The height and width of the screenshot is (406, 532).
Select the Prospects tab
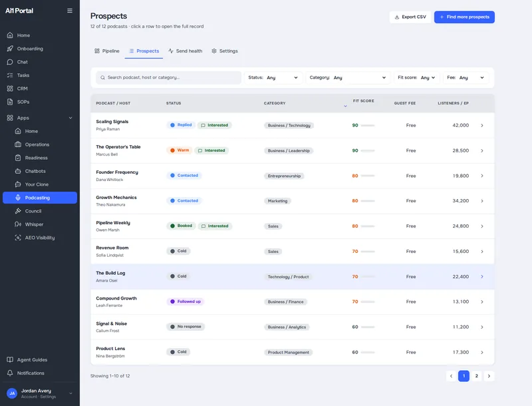click(x=144, y=51)
